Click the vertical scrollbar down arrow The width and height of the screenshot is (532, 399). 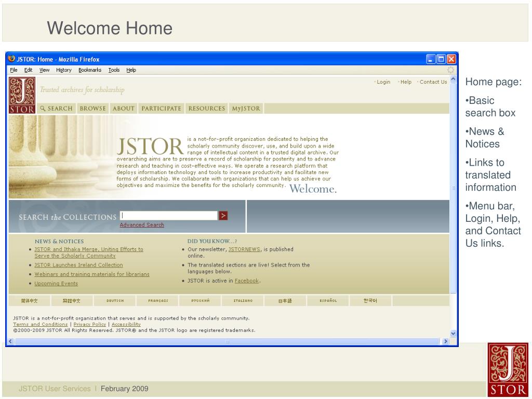click(453, 334)
